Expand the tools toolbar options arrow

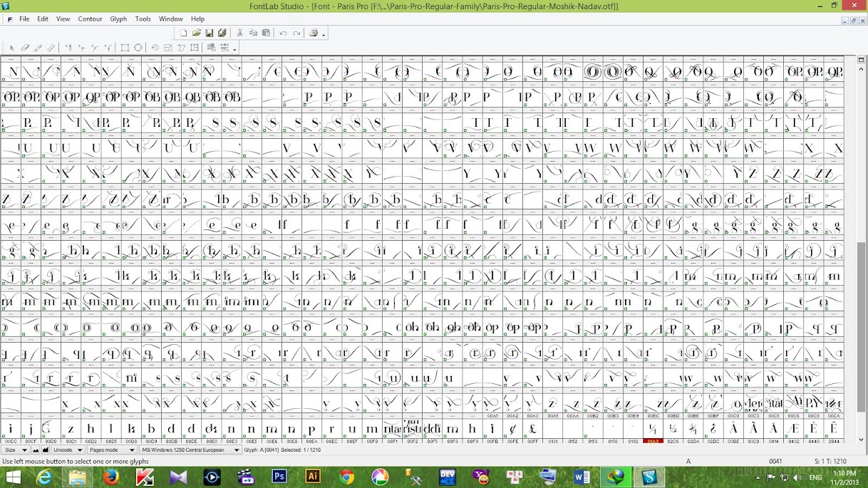(234, 49)
